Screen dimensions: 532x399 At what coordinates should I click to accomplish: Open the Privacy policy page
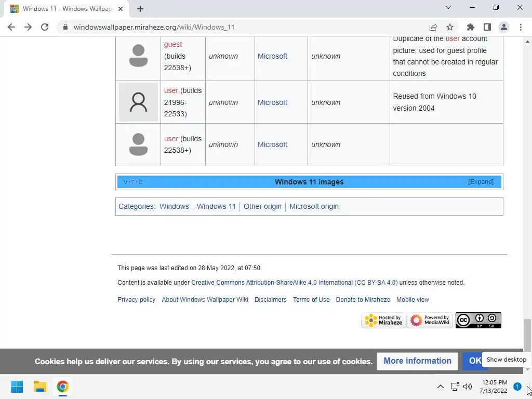pos(137,300)
